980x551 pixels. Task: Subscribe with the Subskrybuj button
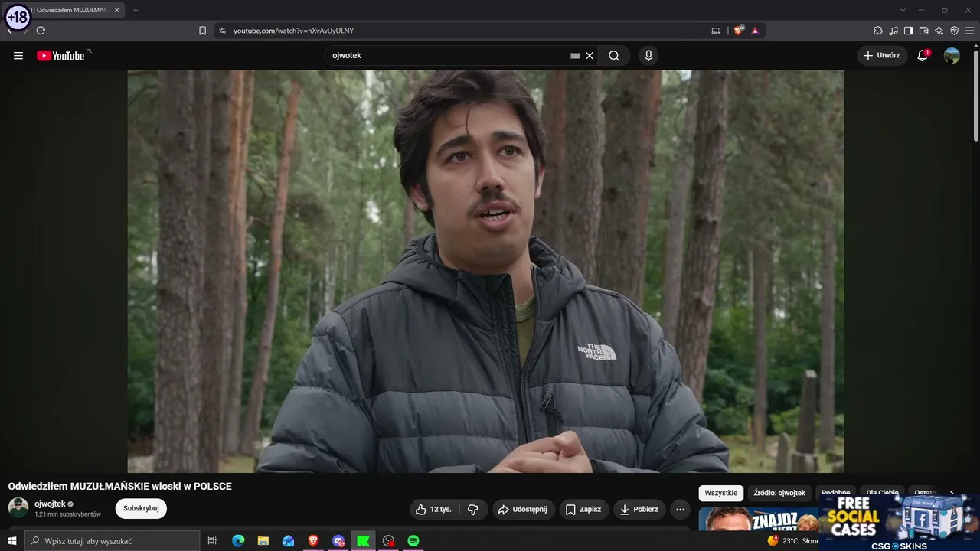tap(141, 508)
